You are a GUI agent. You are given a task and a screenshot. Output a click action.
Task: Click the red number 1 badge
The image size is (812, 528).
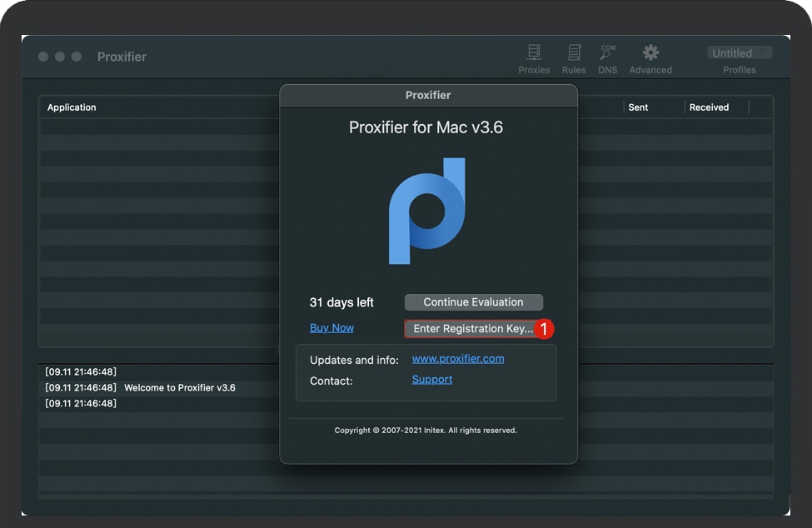[544, 329]
